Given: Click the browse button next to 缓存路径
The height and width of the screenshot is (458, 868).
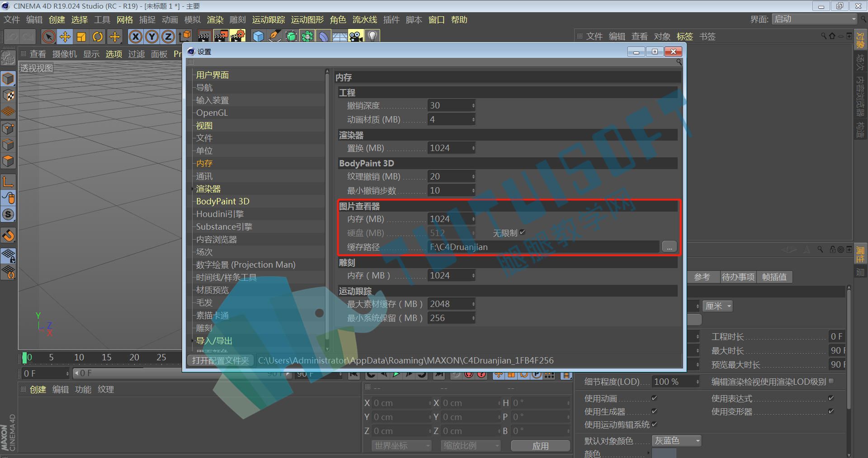Looking at the screenshot, I should [x=669, y=247].
